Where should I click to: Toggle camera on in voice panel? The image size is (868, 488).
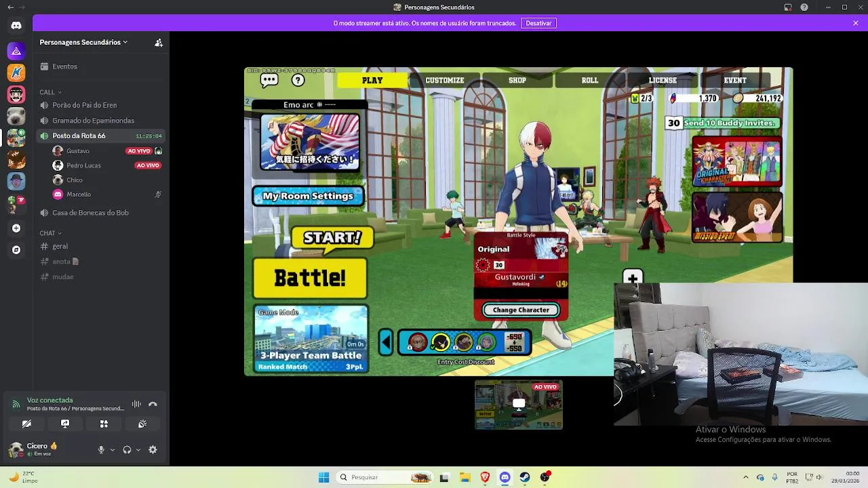coord(26,424)
